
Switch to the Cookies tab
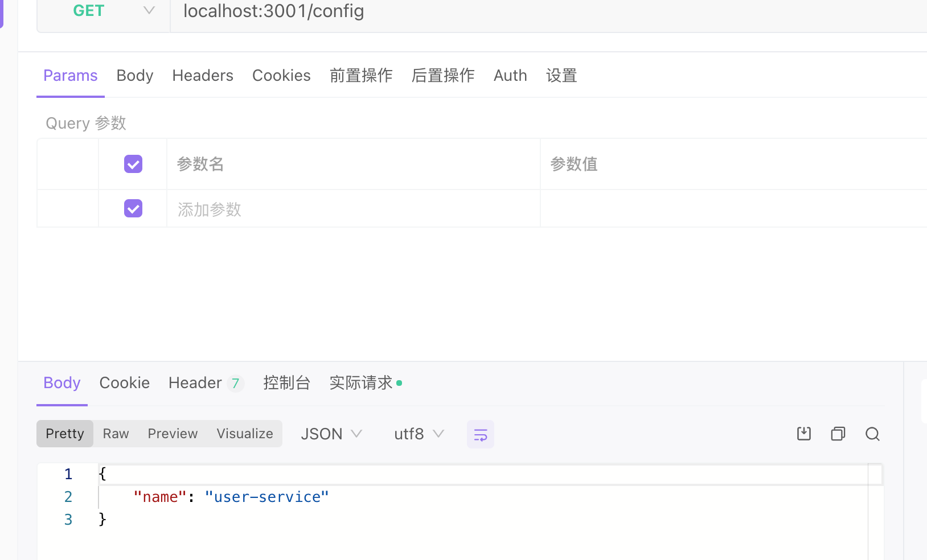pos(281,75)
